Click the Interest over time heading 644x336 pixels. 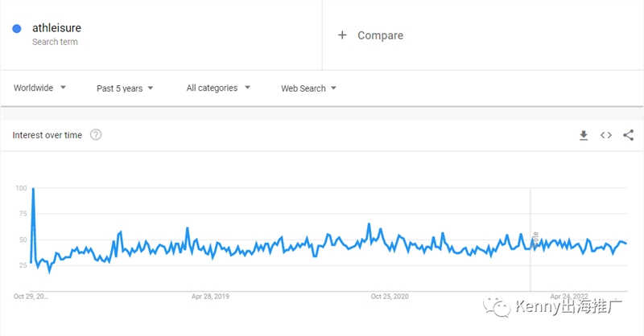(47, 135)
